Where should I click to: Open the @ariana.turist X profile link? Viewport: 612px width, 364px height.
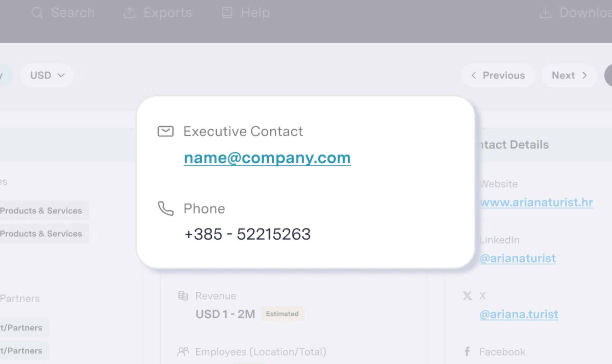[x=519, y=314]
